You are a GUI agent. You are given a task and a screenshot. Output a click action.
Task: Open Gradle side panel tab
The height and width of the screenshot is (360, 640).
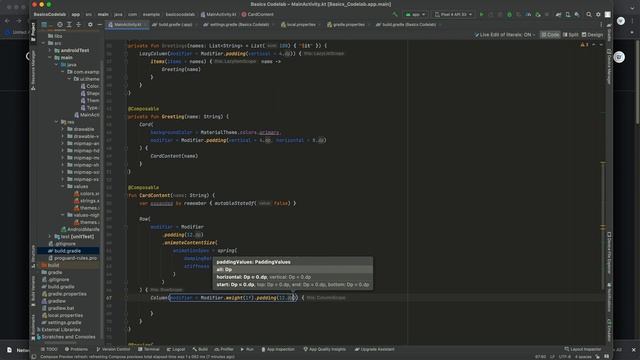pos(609,33)
